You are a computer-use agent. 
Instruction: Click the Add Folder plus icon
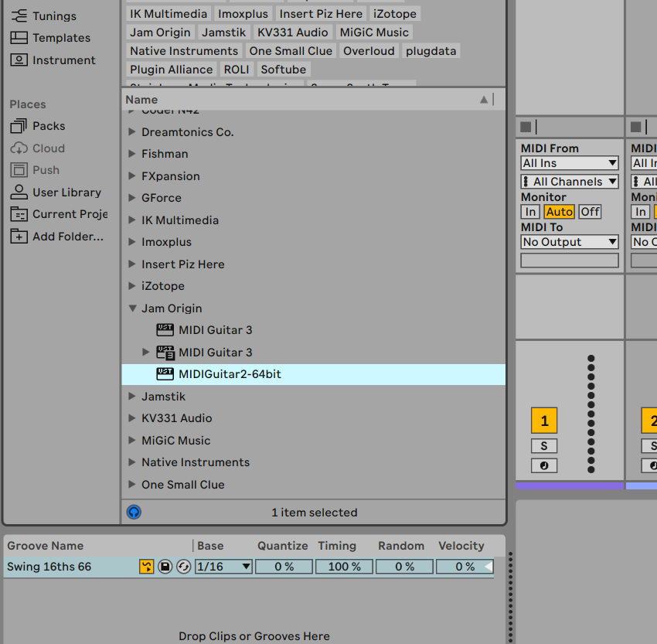click(19, 237)
